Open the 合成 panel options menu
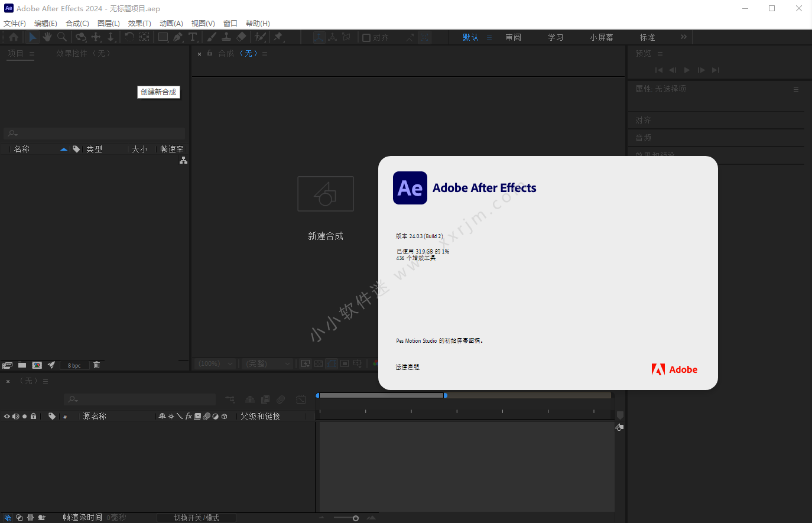Screen dimensions: 812x523 click(x=265, y=54)
